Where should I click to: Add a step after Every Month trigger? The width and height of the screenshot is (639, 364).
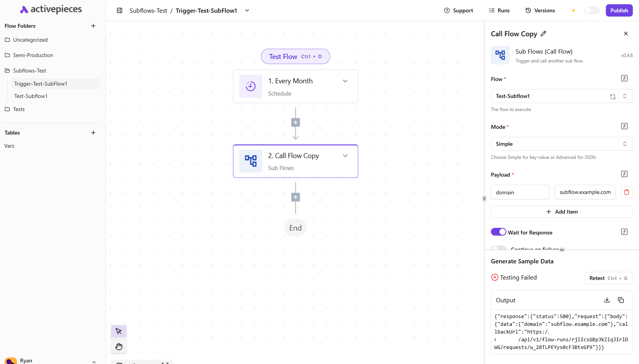point(295,123)
